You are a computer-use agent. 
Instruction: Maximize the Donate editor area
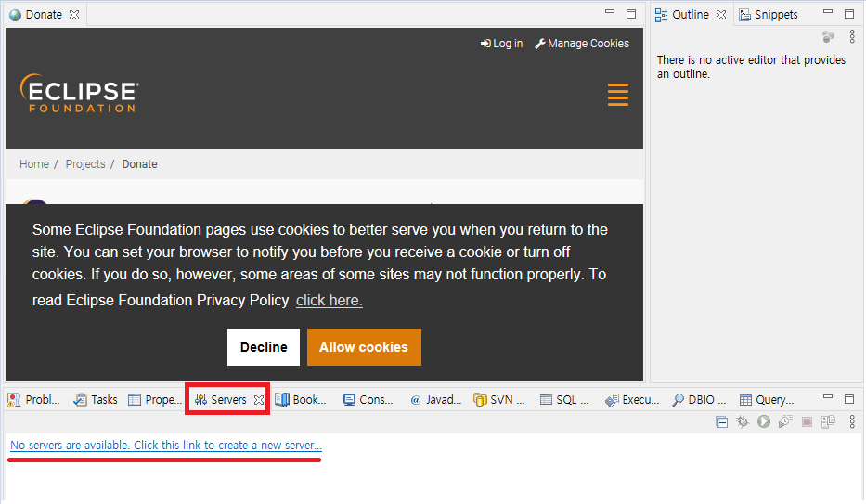631,14
